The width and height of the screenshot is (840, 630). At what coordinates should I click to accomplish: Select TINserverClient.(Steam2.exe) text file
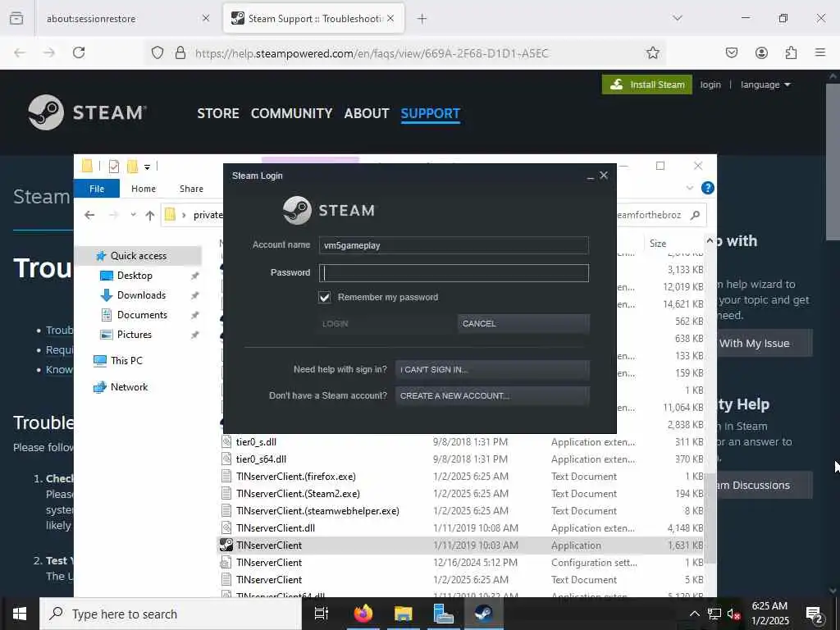pos(298,493)
